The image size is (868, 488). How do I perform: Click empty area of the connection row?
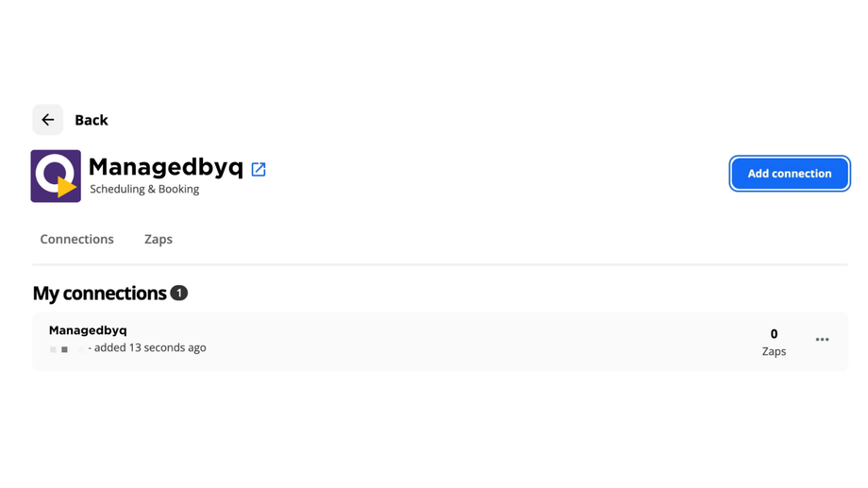[472, 341]
